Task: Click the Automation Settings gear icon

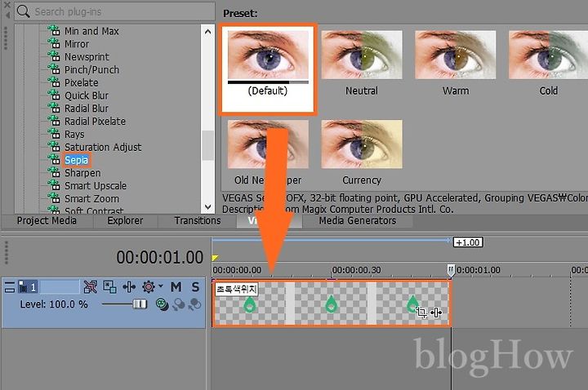Action: point(148,287)
